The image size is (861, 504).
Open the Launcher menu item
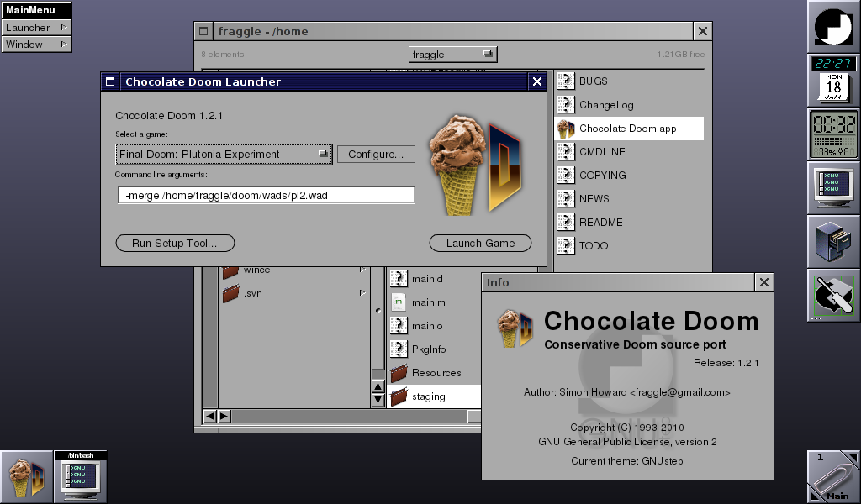click(36, 28)
